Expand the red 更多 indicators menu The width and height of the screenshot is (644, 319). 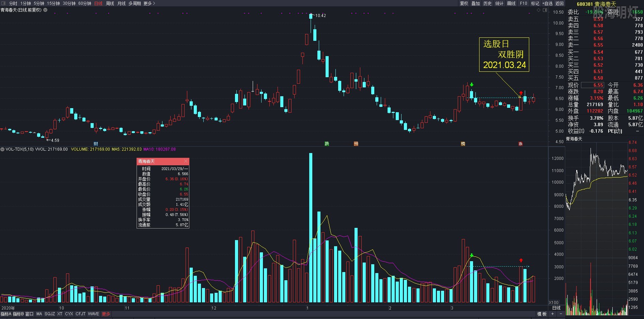(106, 314)
